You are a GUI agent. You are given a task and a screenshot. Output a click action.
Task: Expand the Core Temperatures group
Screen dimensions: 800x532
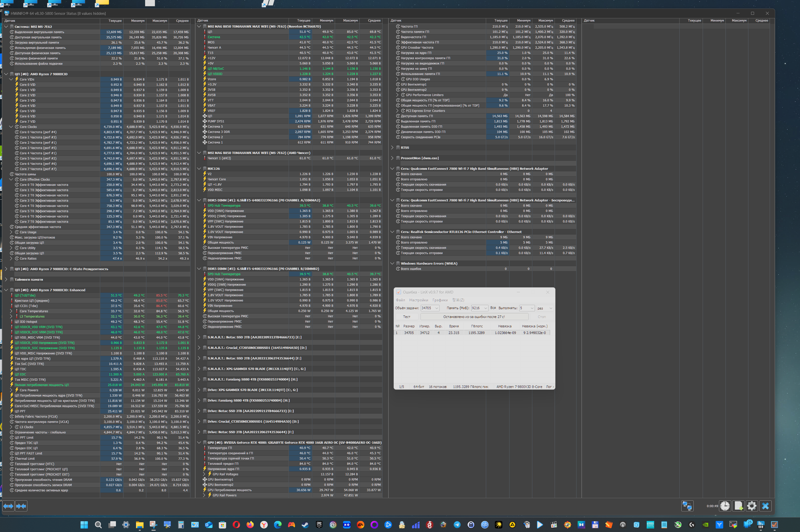tap(11, 311)
